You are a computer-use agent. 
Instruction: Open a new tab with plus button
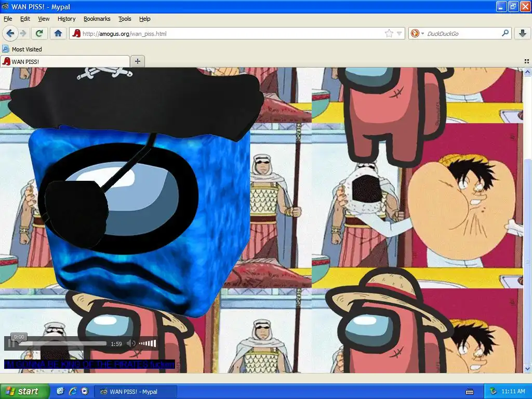pos(137,61)
